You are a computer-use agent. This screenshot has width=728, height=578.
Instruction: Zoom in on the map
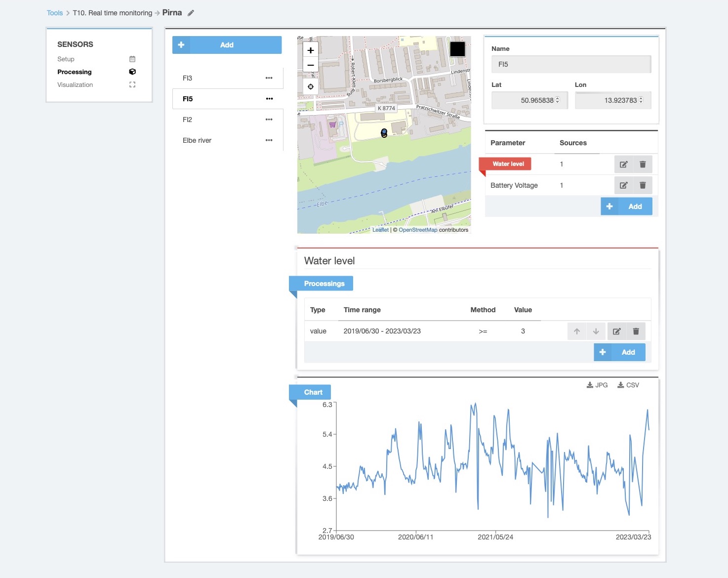point(311,50)
